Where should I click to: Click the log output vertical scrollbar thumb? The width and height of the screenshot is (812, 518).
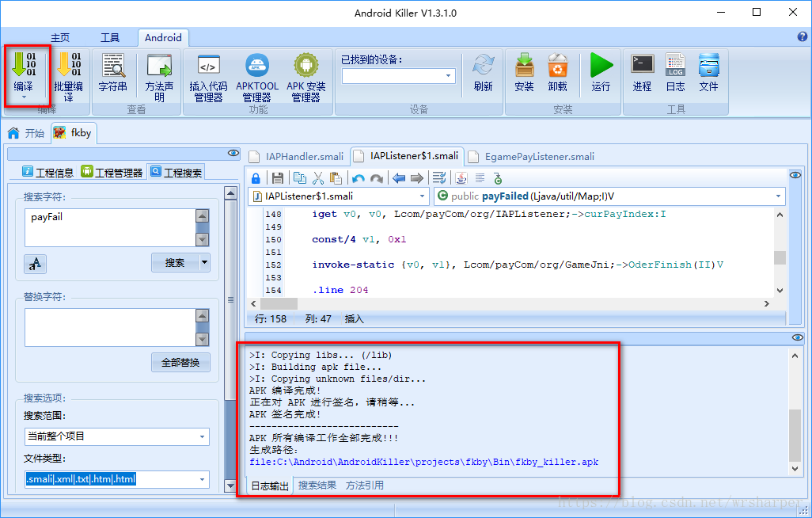[x=795, y=435]
